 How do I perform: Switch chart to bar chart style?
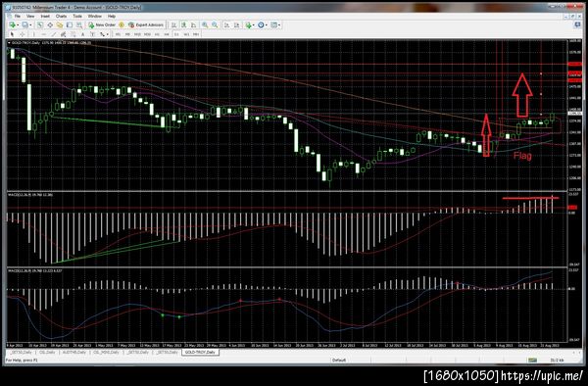[x=174, y=24]
